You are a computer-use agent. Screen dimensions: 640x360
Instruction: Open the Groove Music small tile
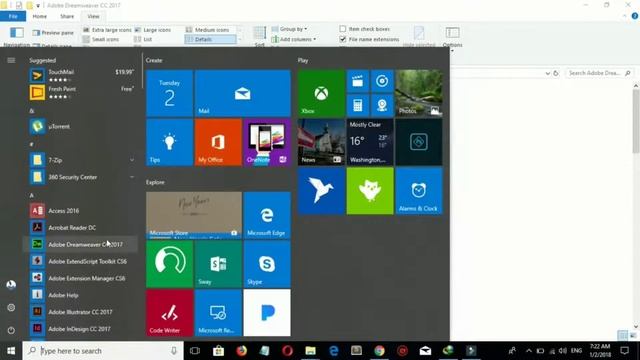point(382,81)
